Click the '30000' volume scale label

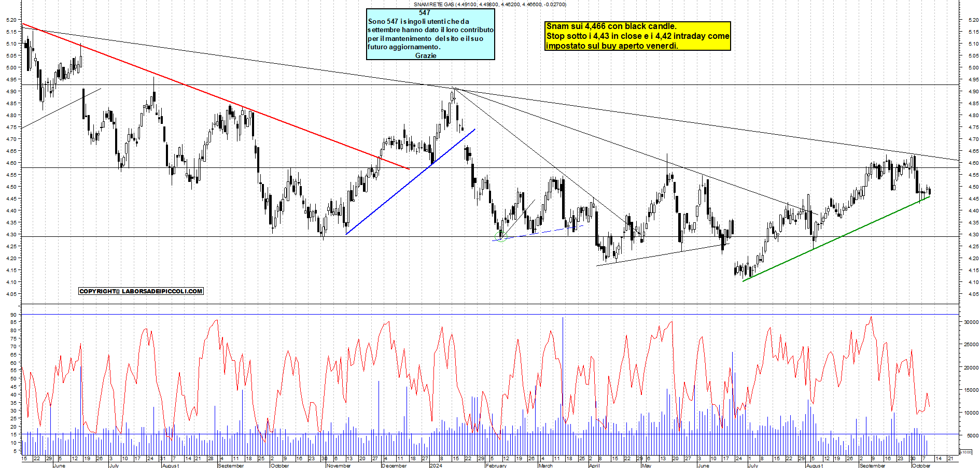coord(971,322)
